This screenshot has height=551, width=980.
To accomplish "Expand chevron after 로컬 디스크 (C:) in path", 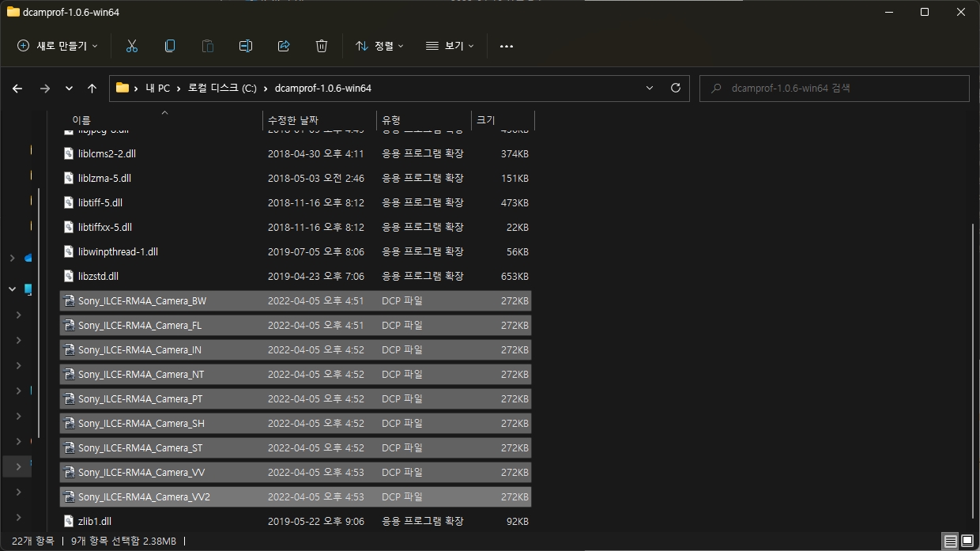I will point(266,88).
